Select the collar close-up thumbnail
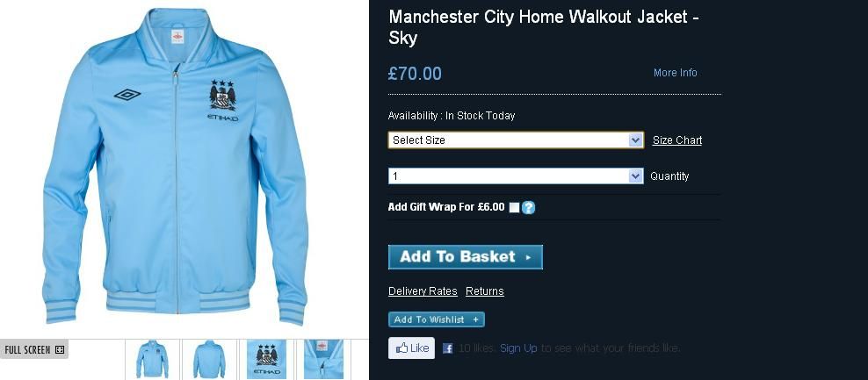This screenshot has width=868, height=380. coord(323,360)
